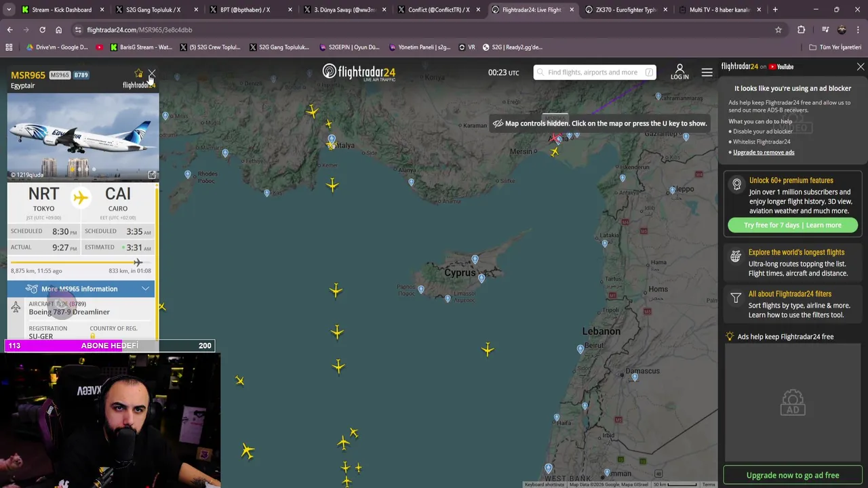Screen dimensions: 868x488
Task: Open Tüm Yer İşaretleri bookmarks folder
Action: tap(835, 47)
